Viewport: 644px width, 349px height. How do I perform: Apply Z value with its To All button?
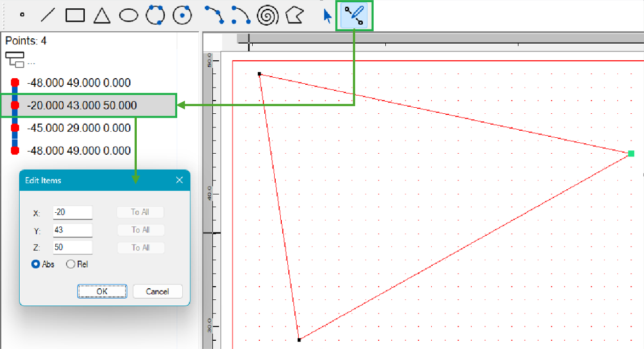click(x=141, y=248)
